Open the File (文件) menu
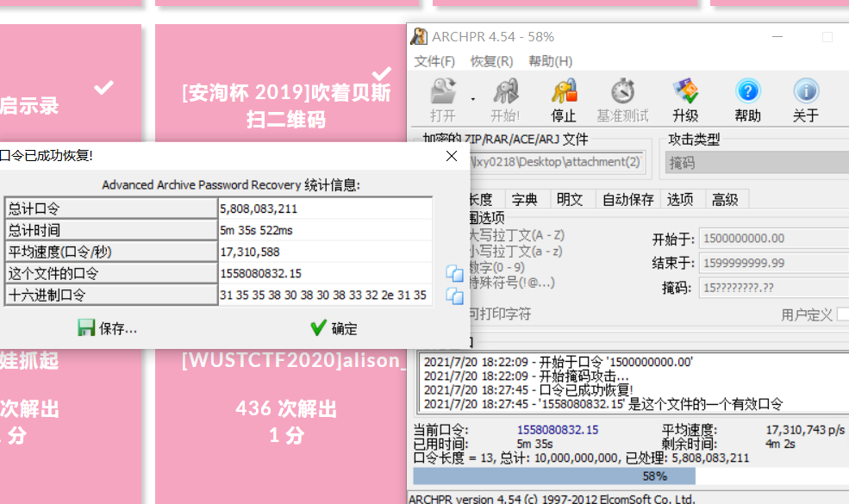849x504 pixels. [434, 61]
